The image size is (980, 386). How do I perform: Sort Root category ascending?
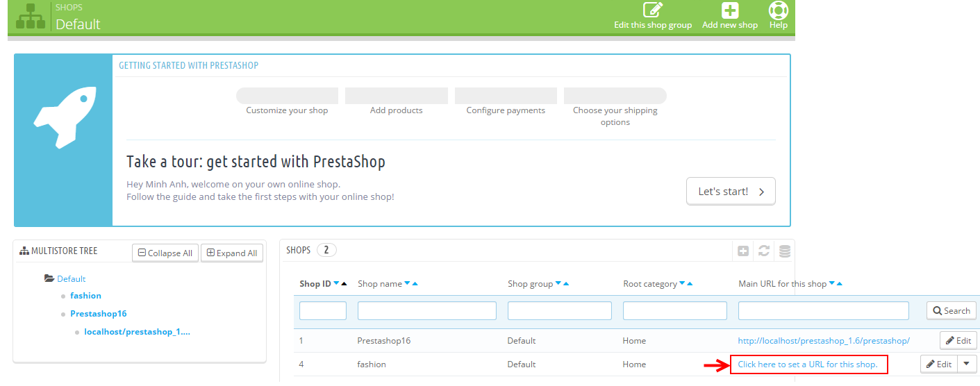click(690, 283)
